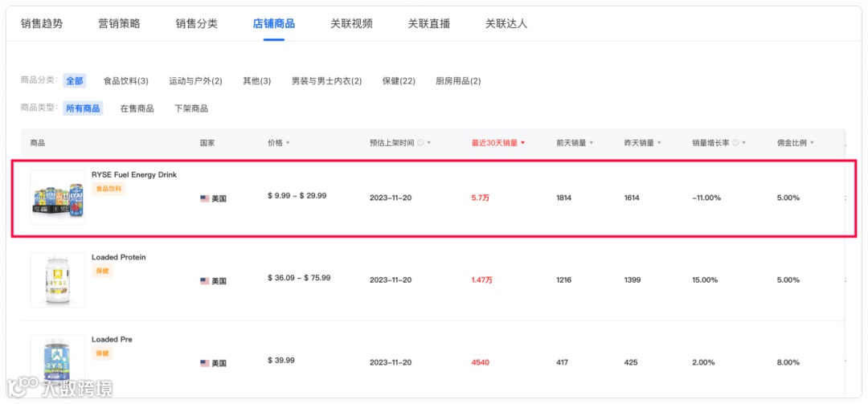Sort by 预估上架时间 column arrow
This screenshot has height=404, width=868.
(x=429, y=143)
